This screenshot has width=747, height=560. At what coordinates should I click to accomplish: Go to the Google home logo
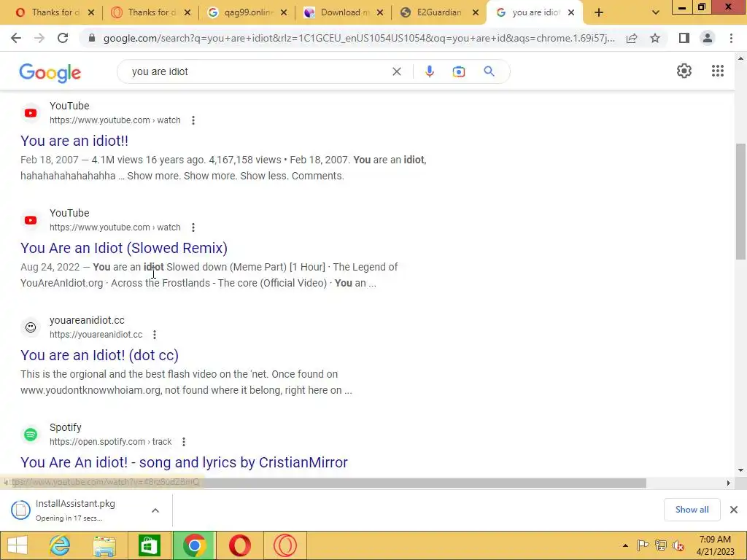(50, 73)
